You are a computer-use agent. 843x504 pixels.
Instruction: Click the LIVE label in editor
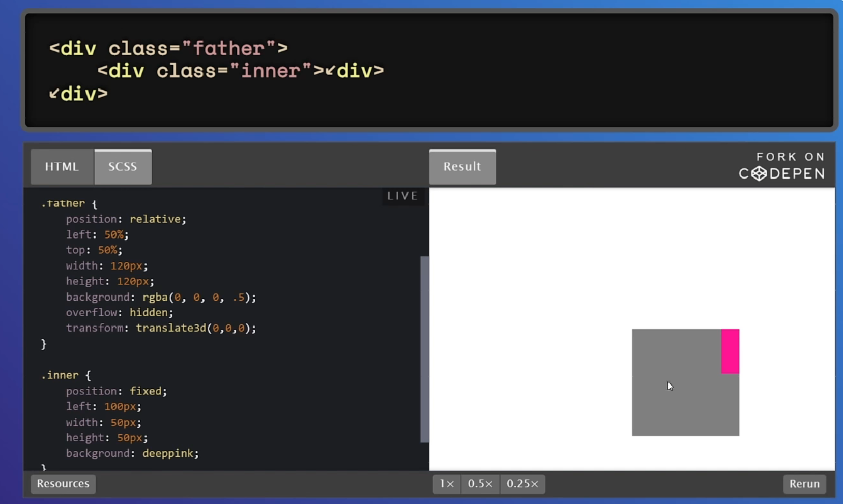pos(402,196)
